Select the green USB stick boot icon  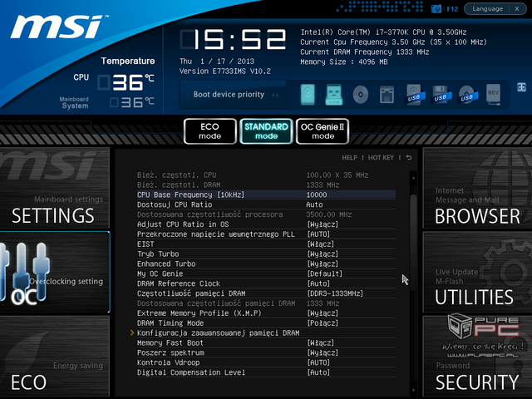pyautogui.click(x=333, y=94)
